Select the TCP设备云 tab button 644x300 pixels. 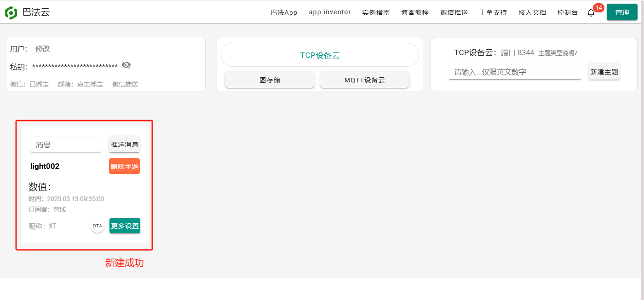click(x=320, y=55)
